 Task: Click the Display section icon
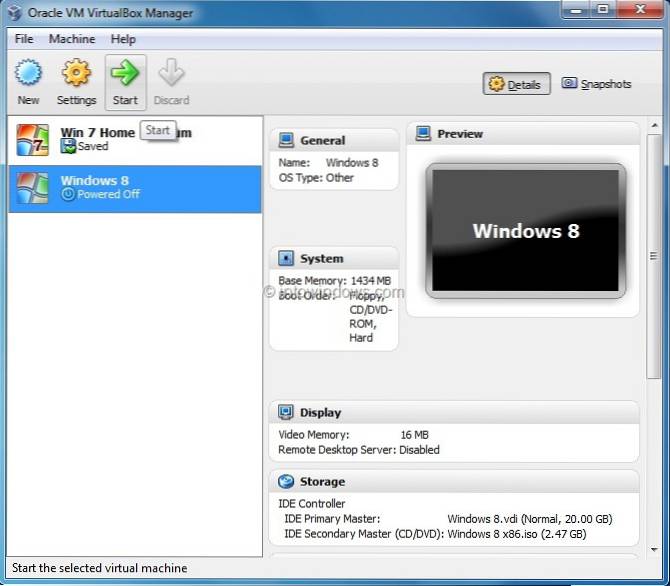pos(286,412)
